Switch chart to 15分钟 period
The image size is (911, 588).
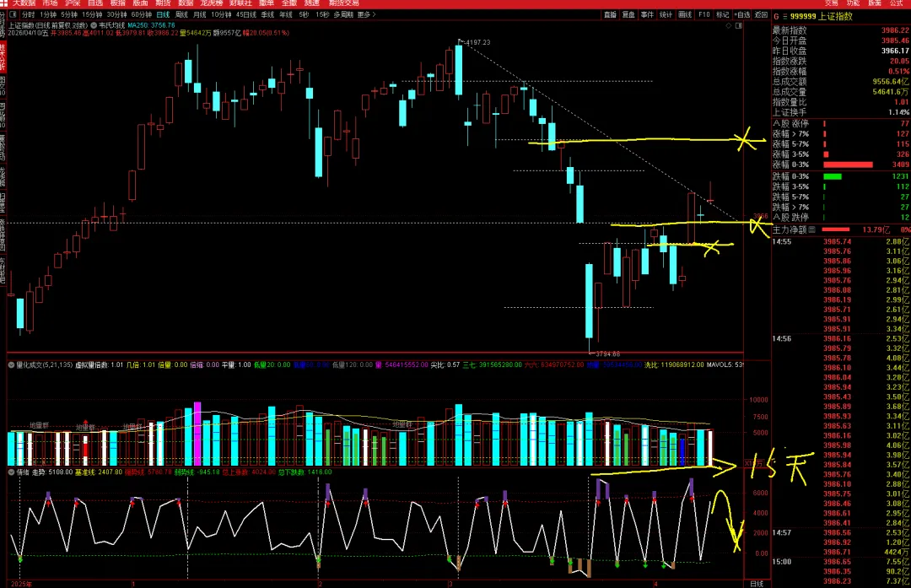tap(93, 14)
